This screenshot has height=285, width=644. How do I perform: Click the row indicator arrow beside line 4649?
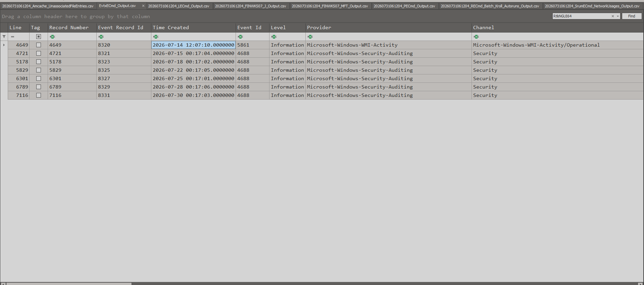coord(4,45)
